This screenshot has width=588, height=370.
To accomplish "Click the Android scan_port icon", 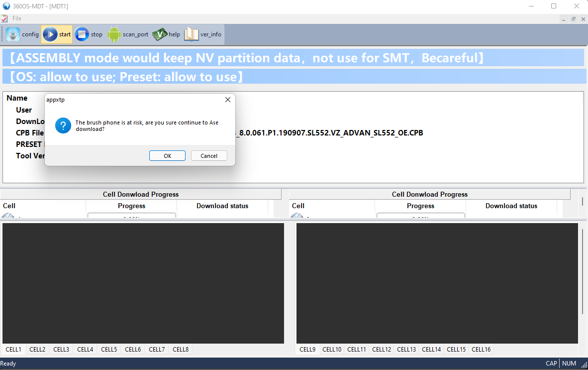I will point(114,34).
